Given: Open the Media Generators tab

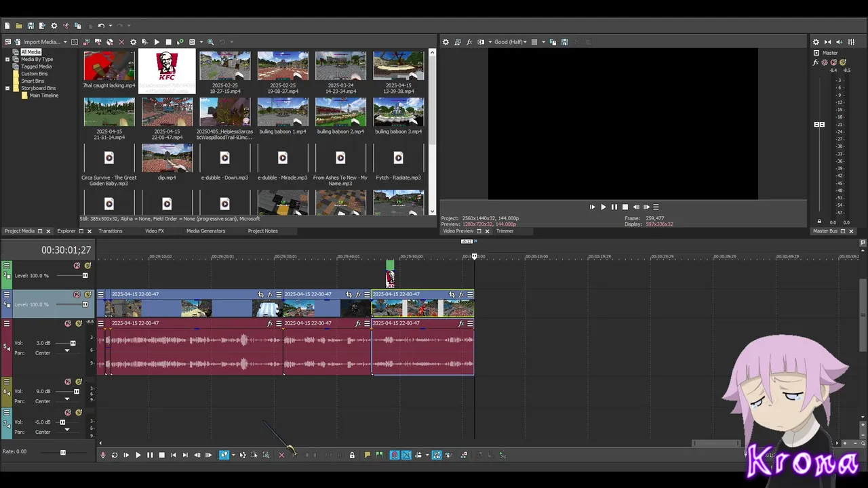Looking at the screenshot, I should tap(206, 231).
